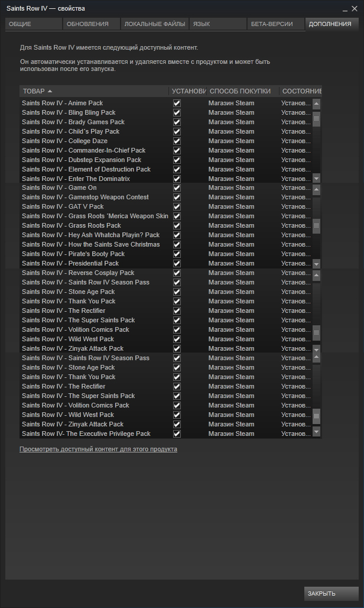Click the scroll-up arrow beside the Reverse Cosplay Pack row
Viewport: 364px width, 608px height.
[x=316, y=275]
